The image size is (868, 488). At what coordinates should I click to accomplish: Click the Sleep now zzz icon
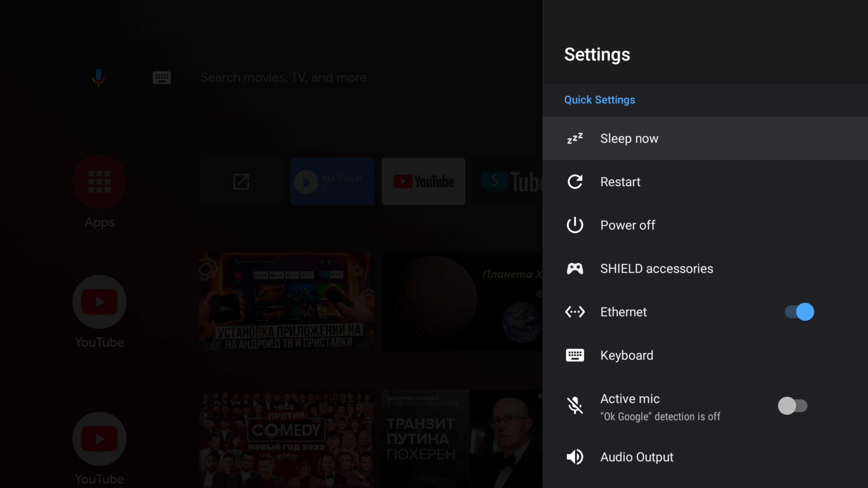575,138
